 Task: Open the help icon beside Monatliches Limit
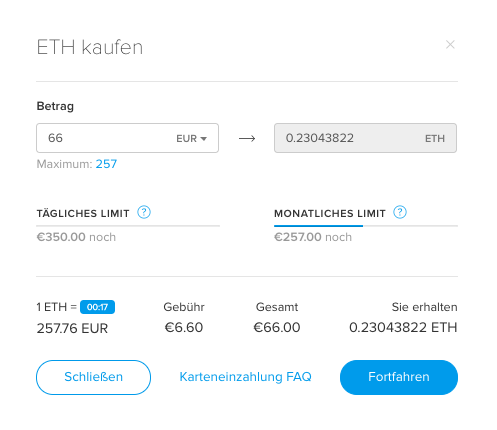[400, 212]
